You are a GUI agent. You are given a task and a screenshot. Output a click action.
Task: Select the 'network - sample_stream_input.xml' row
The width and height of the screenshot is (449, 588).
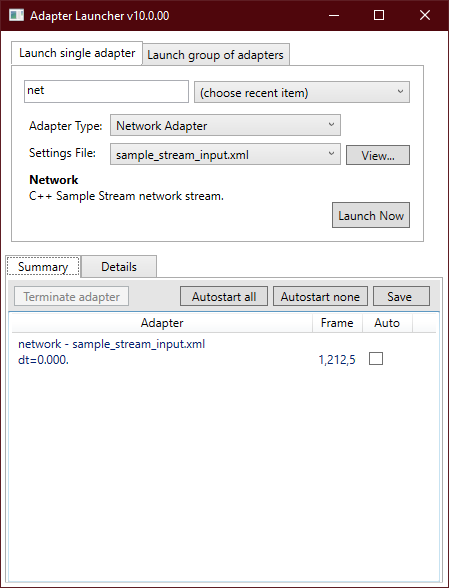click(x=224, y=352)
